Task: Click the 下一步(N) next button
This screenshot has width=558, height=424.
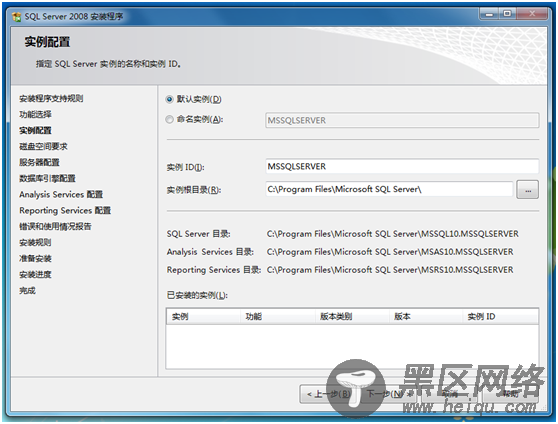Action: pyautogui.click(x=389, y=394)
